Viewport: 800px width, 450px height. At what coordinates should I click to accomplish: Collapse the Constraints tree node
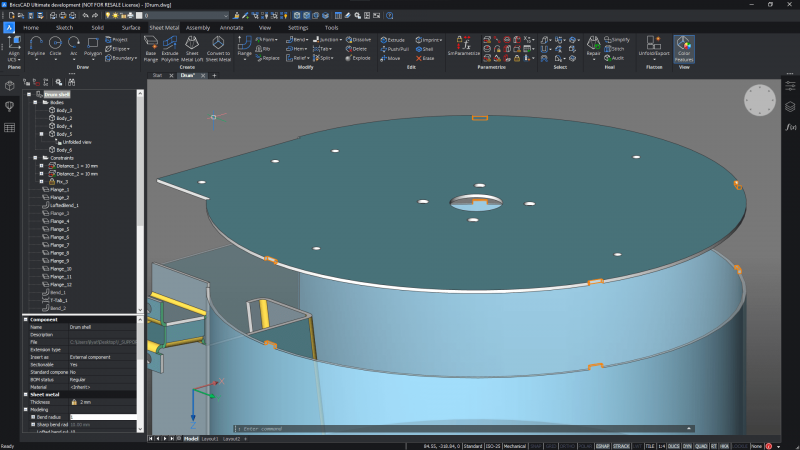point(34,158)
